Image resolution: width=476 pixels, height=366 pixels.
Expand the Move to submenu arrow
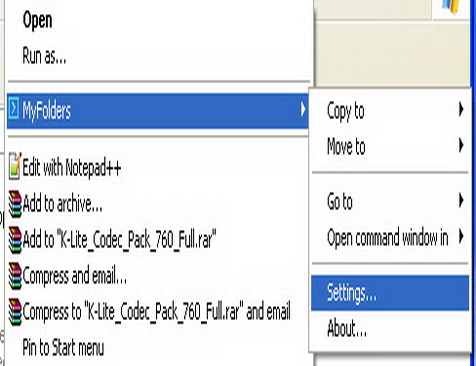point(461,145)
